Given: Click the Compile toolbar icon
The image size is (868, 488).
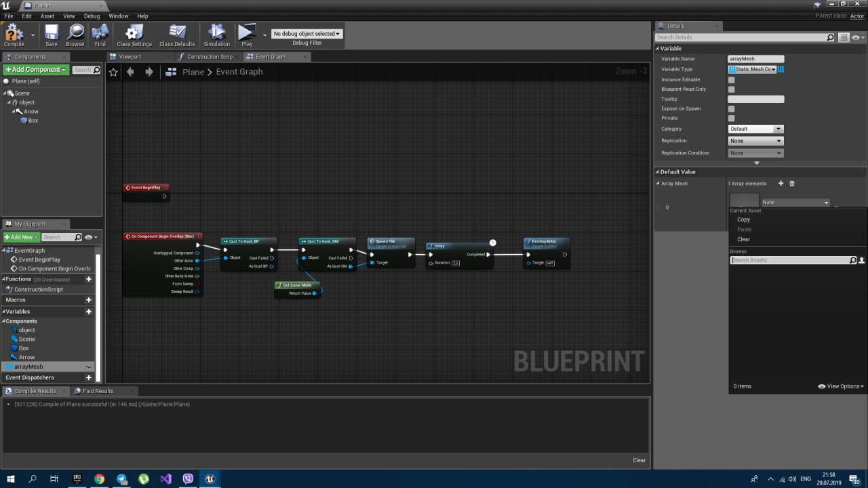Looking at the screenshot, I should 14,35.
